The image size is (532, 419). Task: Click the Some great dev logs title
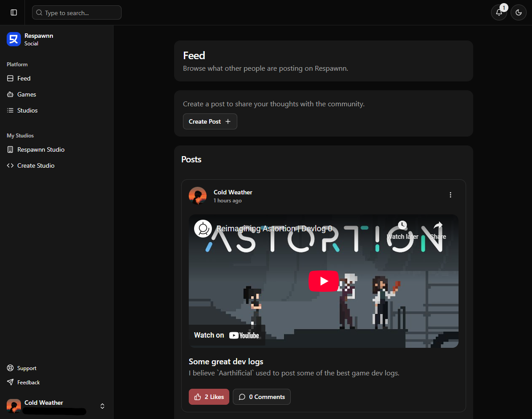click(226, 362)
